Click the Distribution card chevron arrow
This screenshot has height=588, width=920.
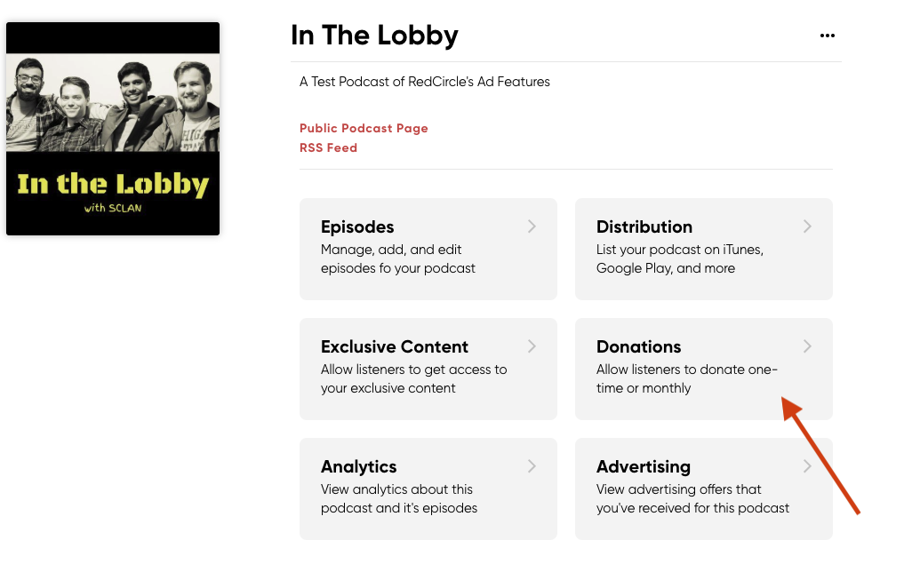coord(807,226)
